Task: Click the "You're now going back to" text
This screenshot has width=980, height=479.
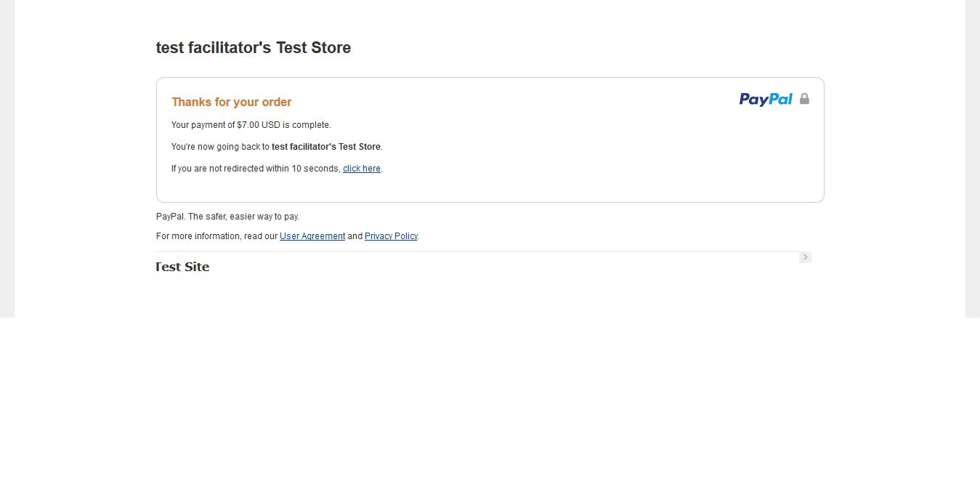Action: point(220,147)
